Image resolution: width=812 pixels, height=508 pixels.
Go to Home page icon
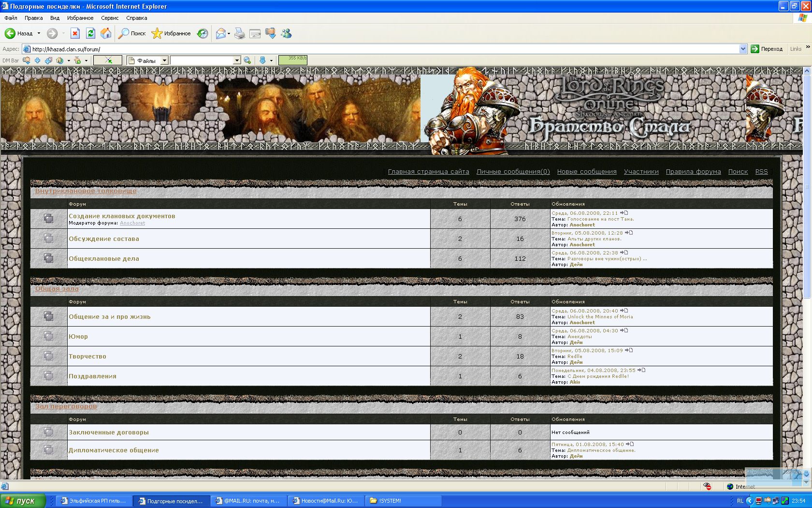(106, 33)
